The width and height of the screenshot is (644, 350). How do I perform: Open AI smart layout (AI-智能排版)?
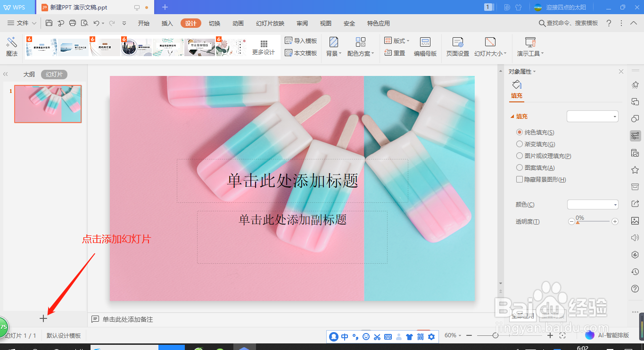608,335
